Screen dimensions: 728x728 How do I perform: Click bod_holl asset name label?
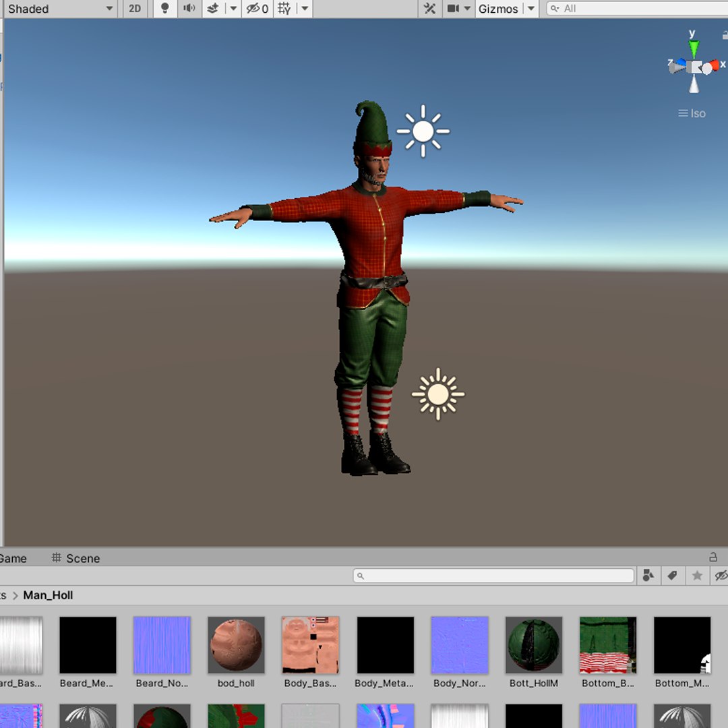click(237, 683)
